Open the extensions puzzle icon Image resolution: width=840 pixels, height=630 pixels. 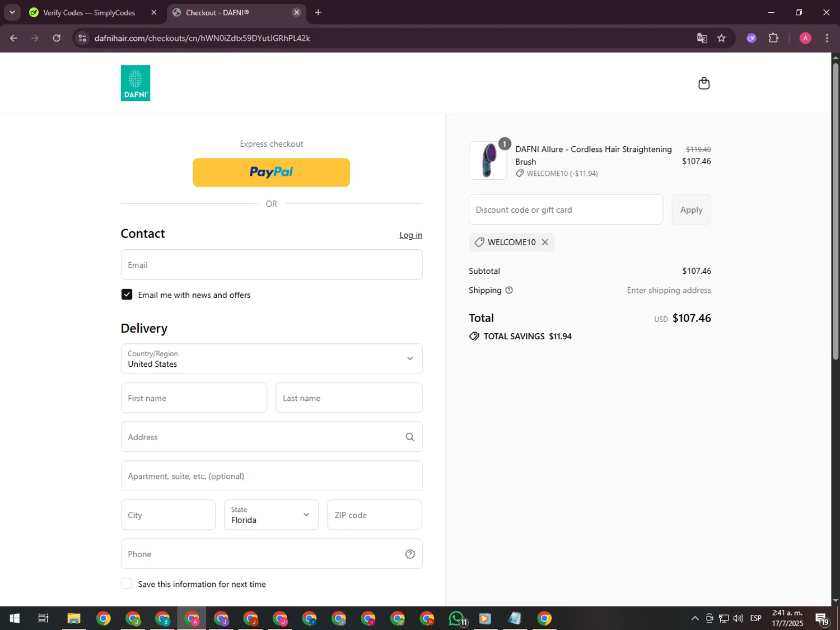tap(773, 38)
